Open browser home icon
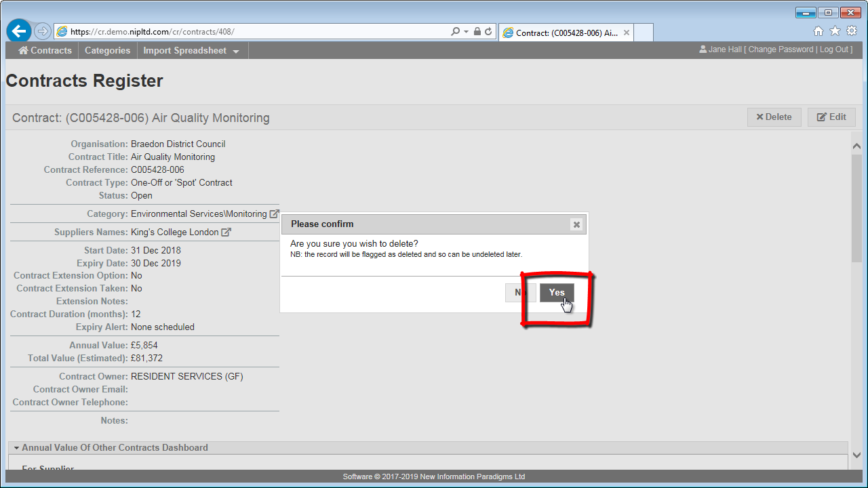 818,31
